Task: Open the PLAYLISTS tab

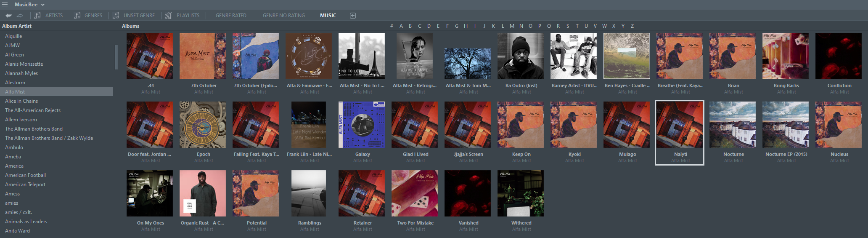Action: (x=188, y=16)
